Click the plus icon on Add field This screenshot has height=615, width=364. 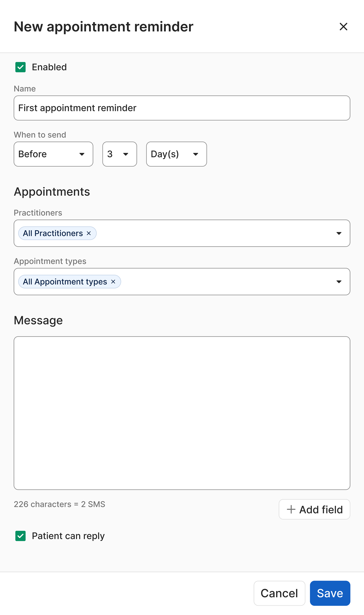point(291,509)
